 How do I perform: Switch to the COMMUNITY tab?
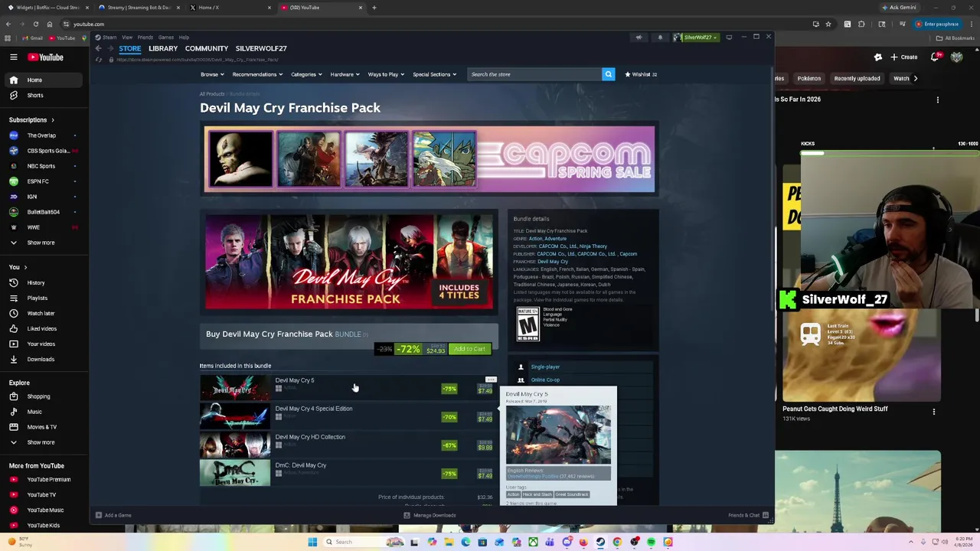coord(207,48)
